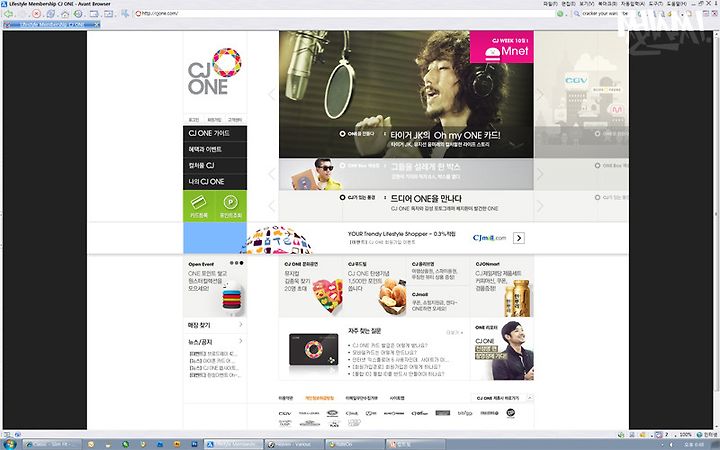This screenshot has width=720, height=450.
Task: Click '드디어 ONE을 만나다' headline
Action: 426,198
